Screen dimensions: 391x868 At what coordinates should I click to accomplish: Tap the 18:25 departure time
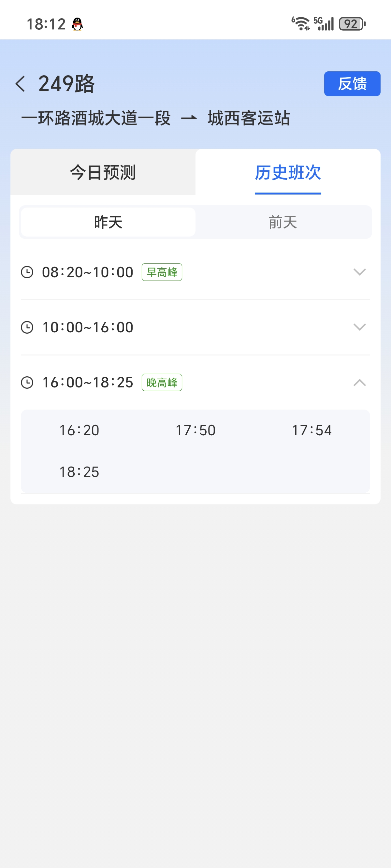(79, 472)
